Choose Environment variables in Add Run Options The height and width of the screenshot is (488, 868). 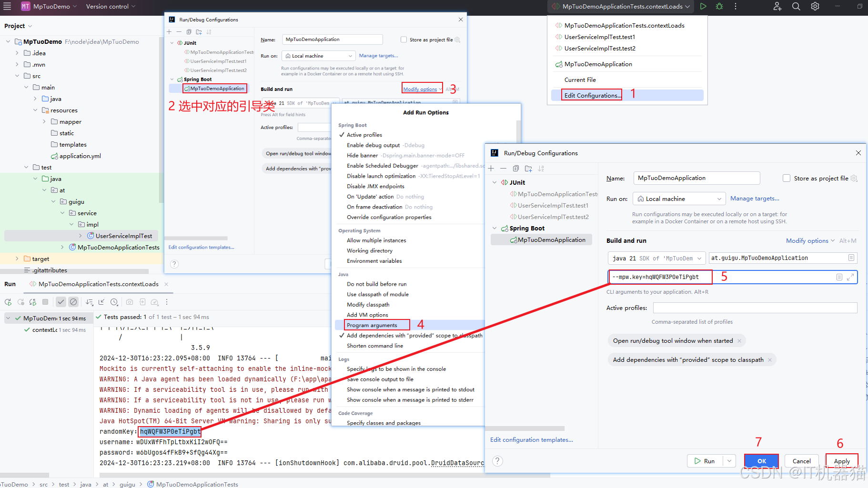(374, 261)
